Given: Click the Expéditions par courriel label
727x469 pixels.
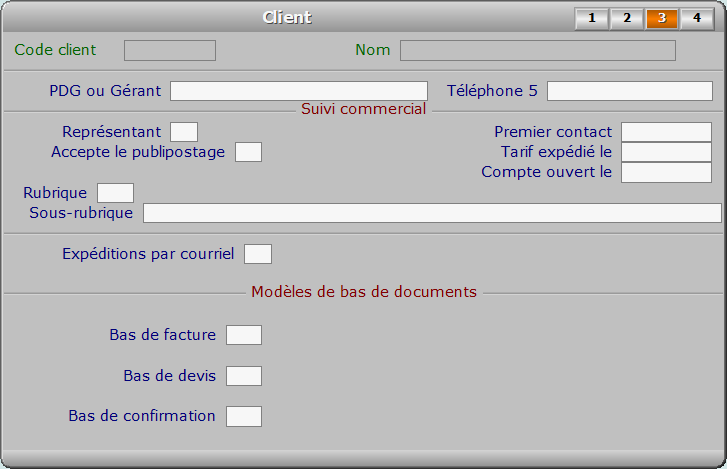Looking at the screenshot, I should tap(148, 254).
